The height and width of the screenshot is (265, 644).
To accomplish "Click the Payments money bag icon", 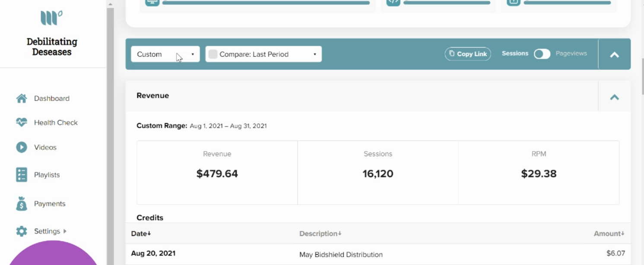I will pos(22,204).
